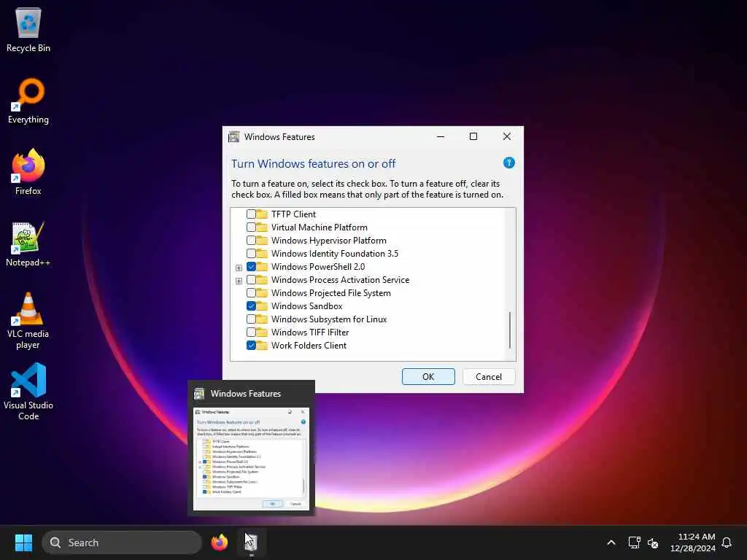Click the Windows Features taskbar icon
747x560 pixels.
pos(251,542)
